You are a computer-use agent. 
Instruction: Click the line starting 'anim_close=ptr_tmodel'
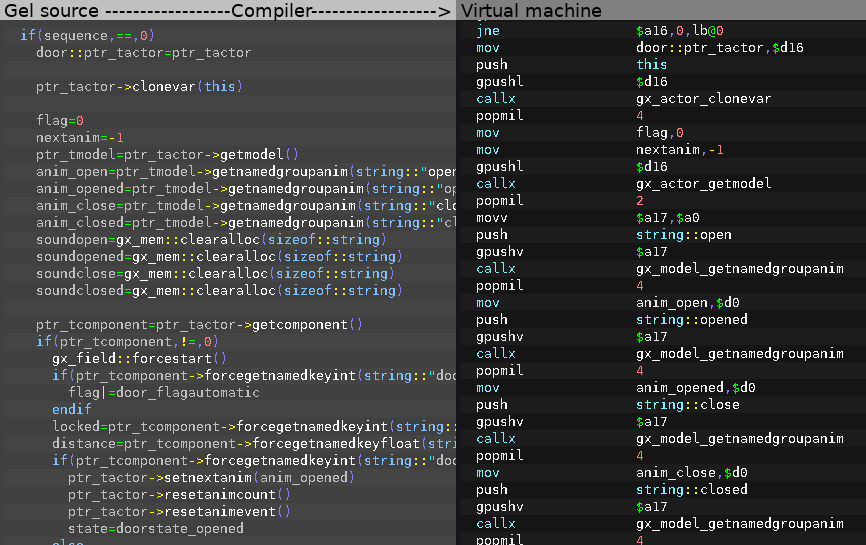[x=246, y=206]
